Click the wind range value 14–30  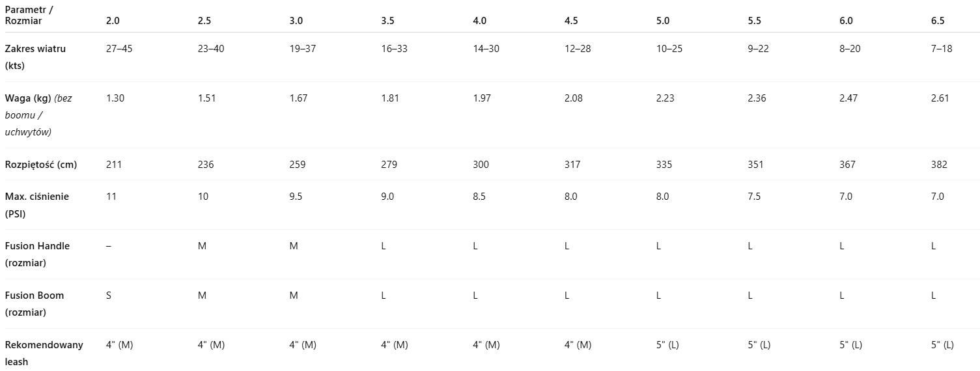[486, 49]
